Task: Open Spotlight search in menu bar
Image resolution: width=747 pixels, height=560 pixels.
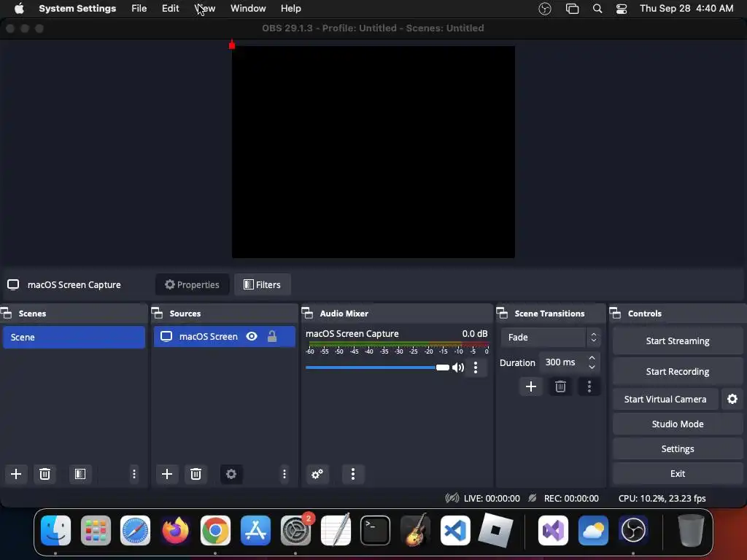Action: click(x=597, y=9)
